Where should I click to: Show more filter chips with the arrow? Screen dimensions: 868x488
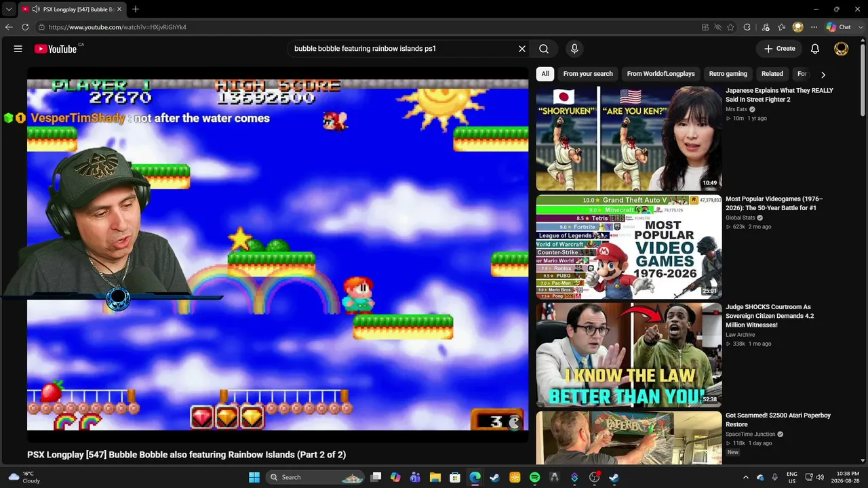(823, 75)
